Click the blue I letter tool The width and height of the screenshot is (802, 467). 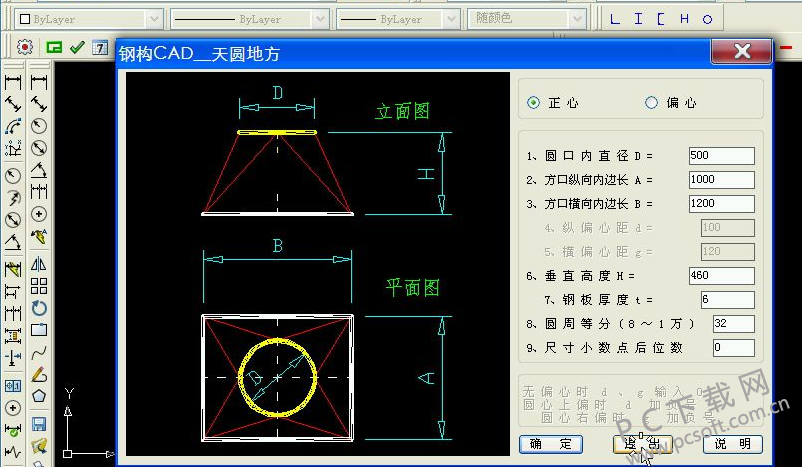[638, 19]
